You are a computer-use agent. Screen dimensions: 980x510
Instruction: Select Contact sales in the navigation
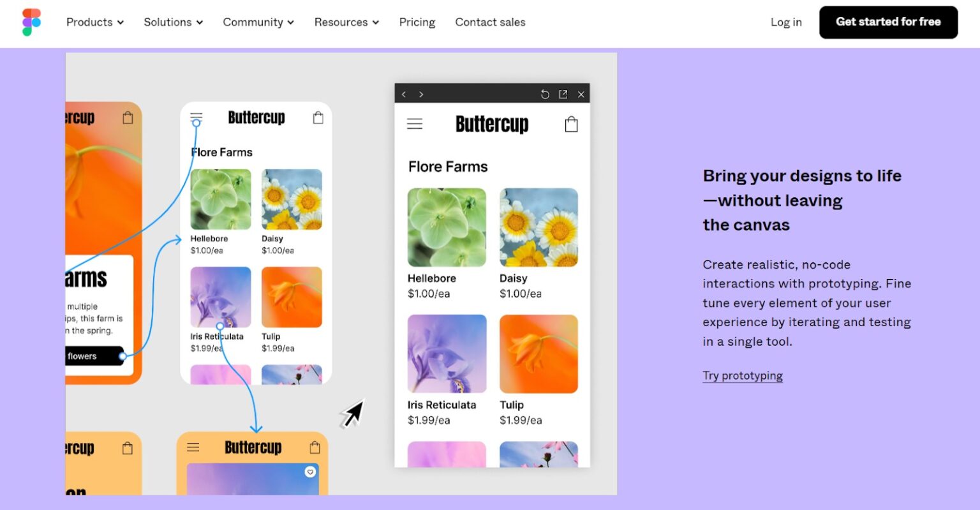pos(490,22)
